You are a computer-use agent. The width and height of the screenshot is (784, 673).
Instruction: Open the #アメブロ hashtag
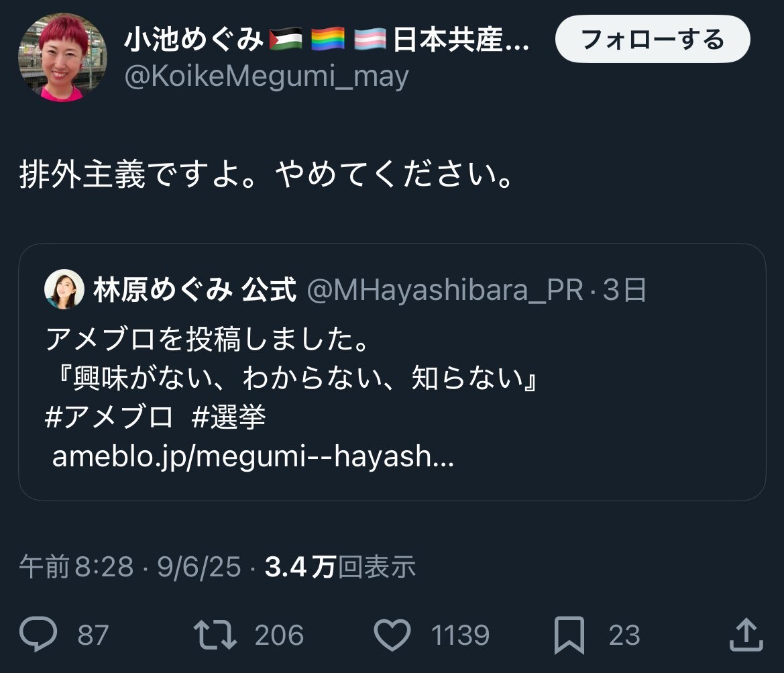(x=109, y=417)
